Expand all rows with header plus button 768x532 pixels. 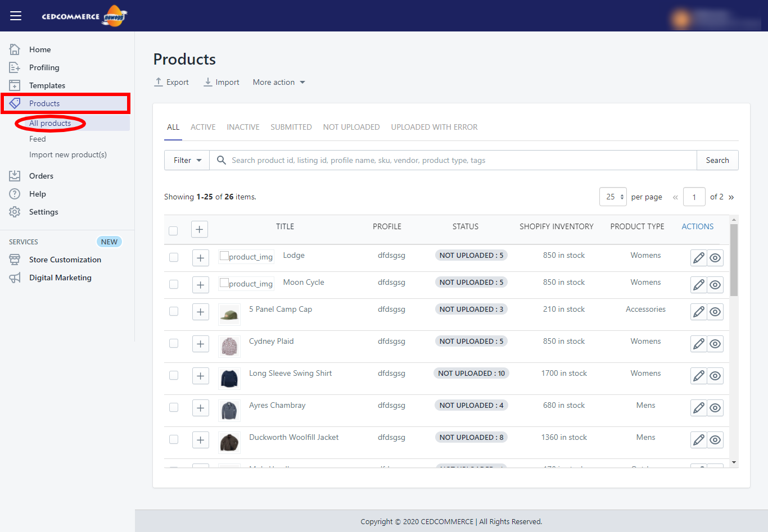click(x=200, y=229)
